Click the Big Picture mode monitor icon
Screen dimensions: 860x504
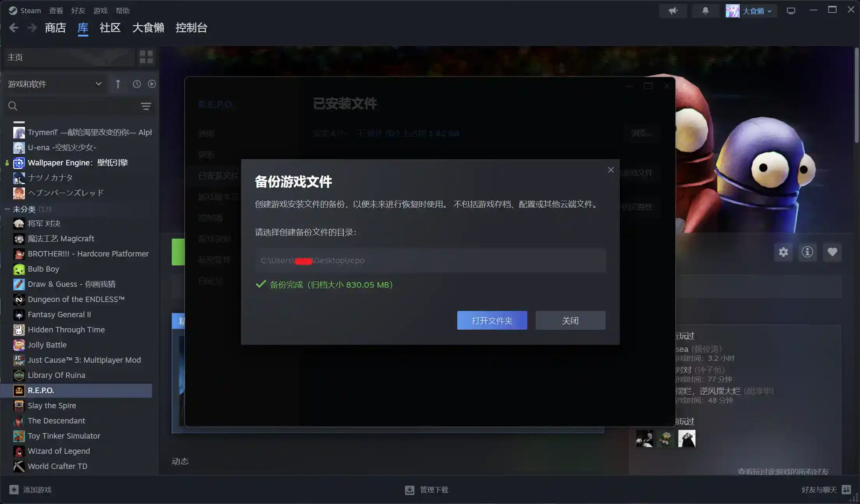tap(791, 11)
